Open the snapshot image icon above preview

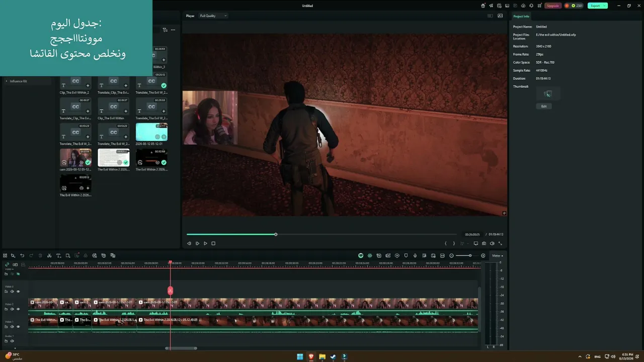point(500,16)
